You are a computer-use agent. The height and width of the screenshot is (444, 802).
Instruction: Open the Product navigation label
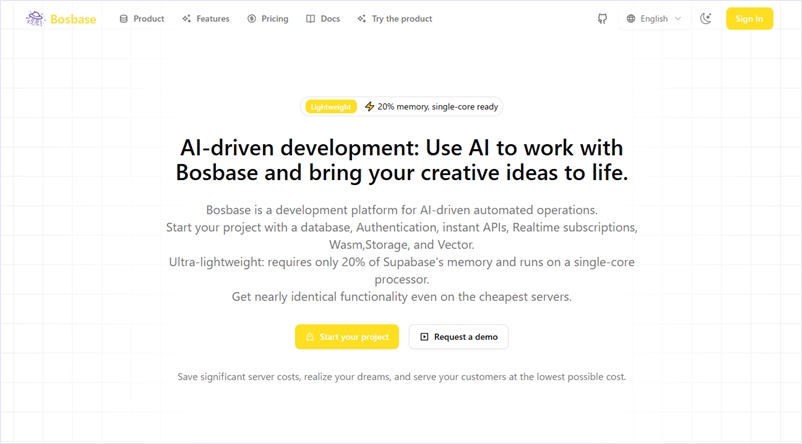tap(148, 19)
